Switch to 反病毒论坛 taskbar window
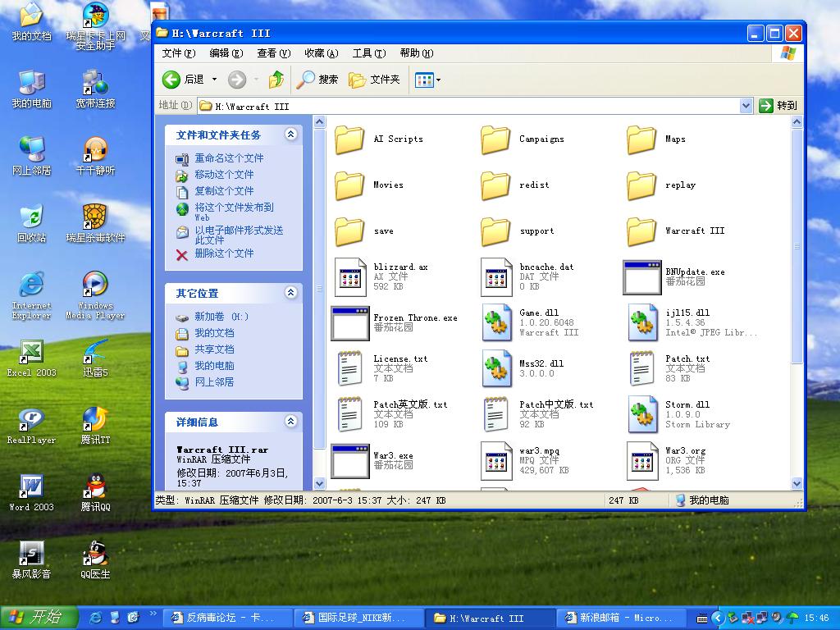 click(228, 618)
